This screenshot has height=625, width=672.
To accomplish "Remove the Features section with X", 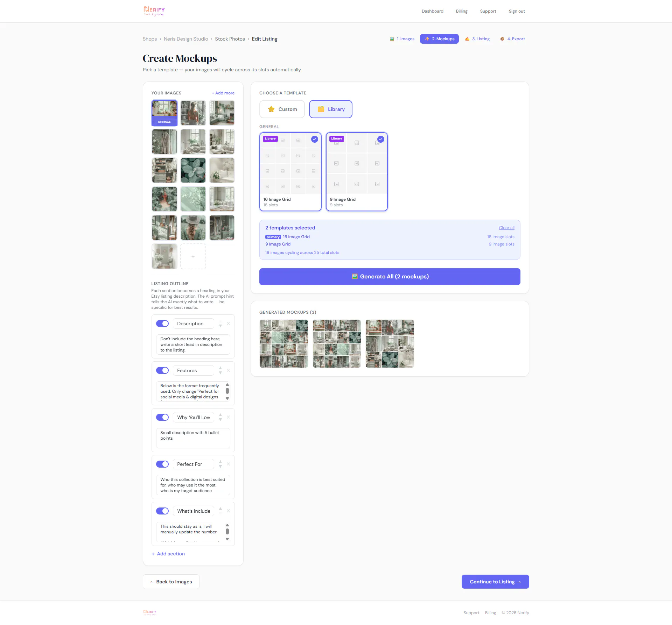I will pyautogui.click(x=229, y=370).
